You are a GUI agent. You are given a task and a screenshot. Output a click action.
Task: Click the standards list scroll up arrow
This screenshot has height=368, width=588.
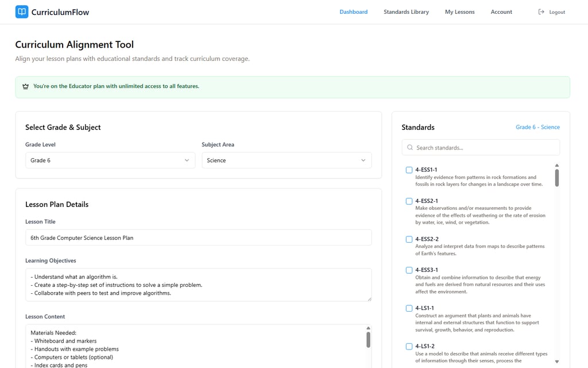pos(557,165)
